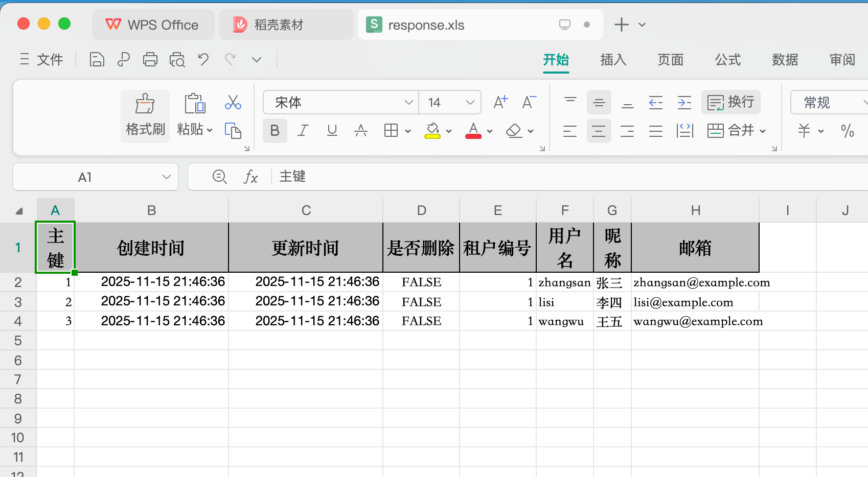The image size is (868, 477).
Task: Click the Save icon in quick toolbar
Action: click(x=97, y=60)
